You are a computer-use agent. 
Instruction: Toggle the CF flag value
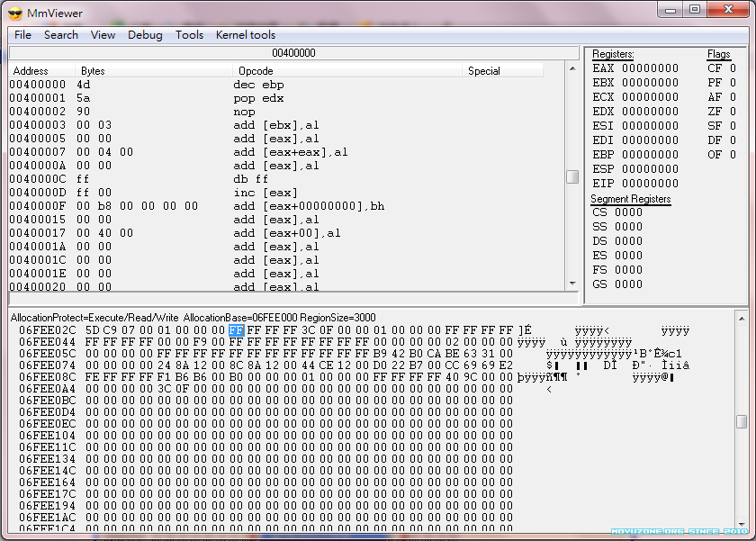pyautogui.click(x=733, y=68)
